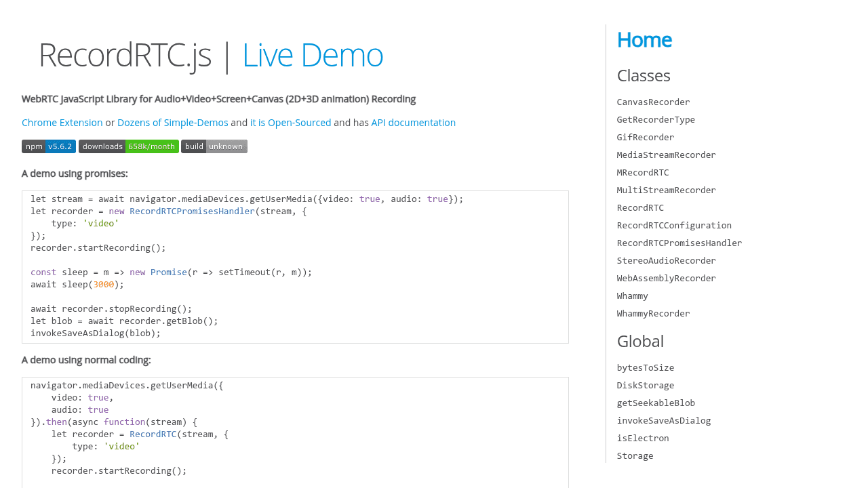This screenshot has height=488, width=868.
Task: Open RecordRTCPromisesHandler in the sidebar
Action: click(679, 243)
